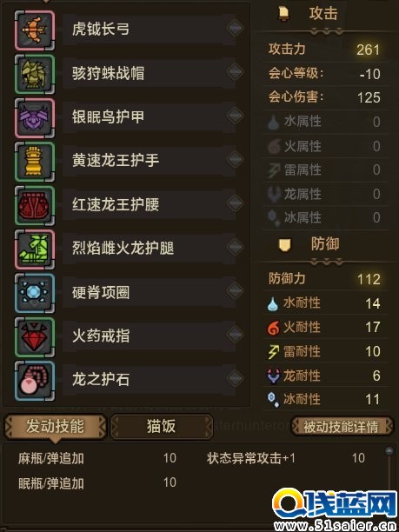Select the 火药戒指 red gem ring icon
The width and height of the screenshot is (399, 532).
pos(35,337)
